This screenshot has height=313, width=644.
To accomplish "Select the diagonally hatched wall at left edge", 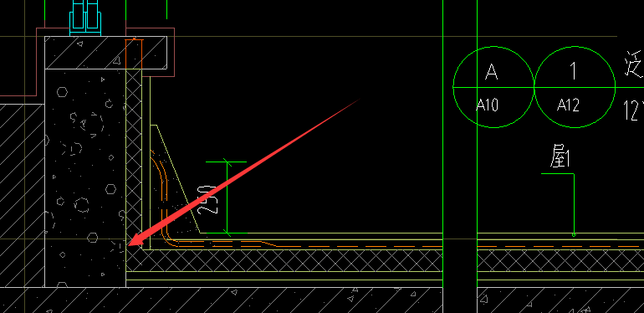I will [x=23, y=196].
